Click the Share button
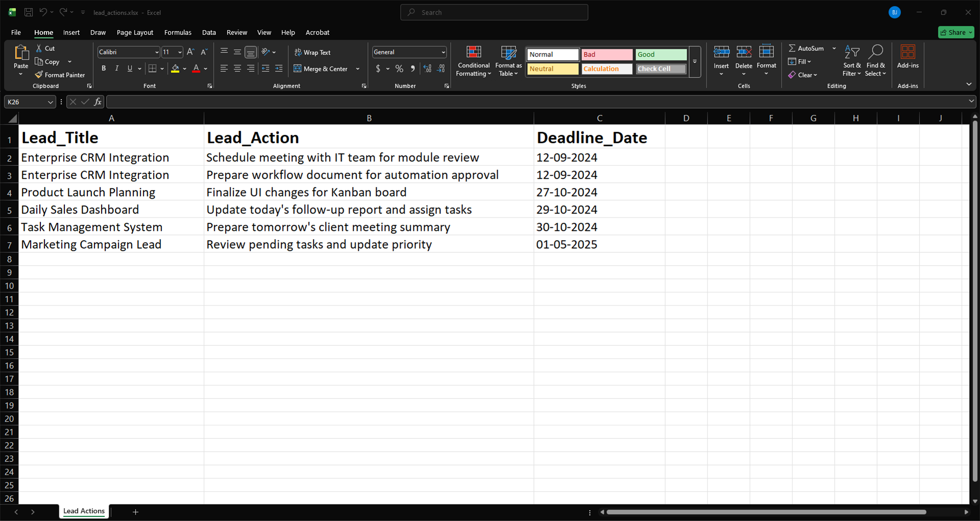Viewport: 980px width, 521px height. [x=955, y=32]
